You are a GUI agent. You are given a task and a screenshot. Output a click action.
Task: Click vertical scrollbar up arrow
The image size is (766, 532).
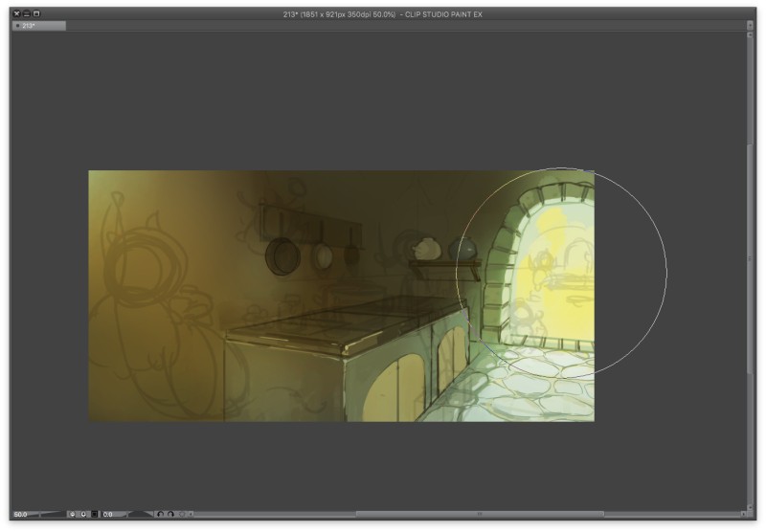750,35
